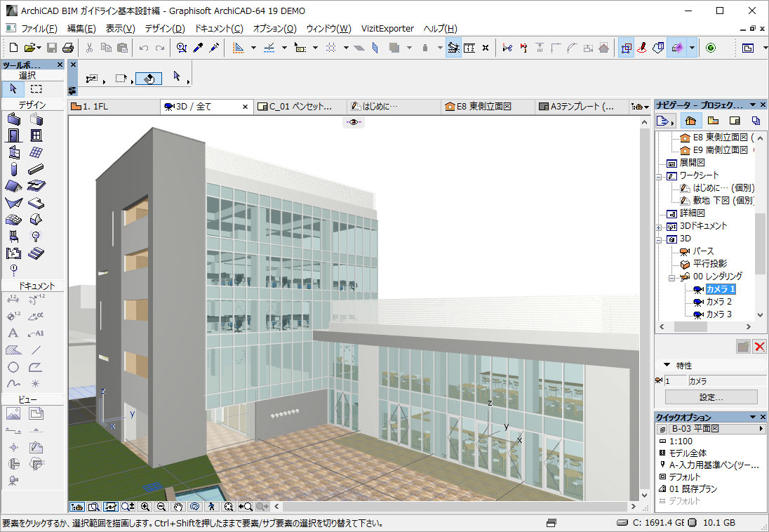Viewport: 769px width, 532px height.
Task: Switch to the E8 東側立面図 tab
Action: click(x=484, y=107)
